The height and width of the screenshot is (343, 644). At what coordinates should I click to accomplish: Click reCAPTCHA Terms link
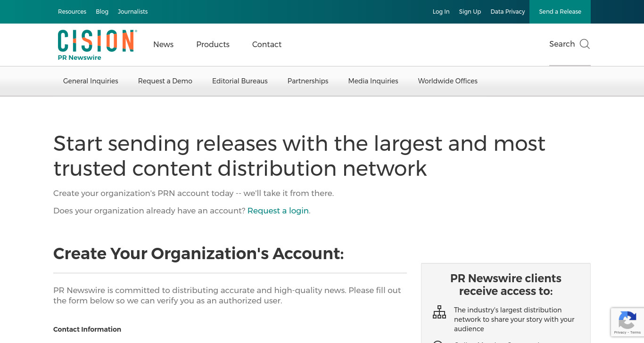tap(636, 333)
